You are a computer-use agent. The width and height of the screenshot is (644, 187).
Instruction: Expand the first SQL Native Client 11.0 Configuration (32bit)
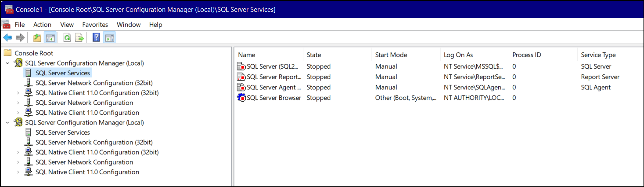[18, 93]
